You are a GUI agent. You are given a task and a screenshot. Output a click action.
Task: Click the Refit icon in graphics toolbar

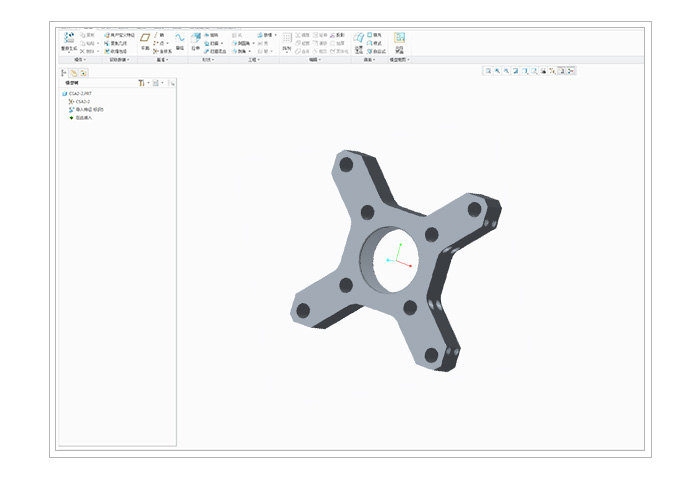(x=488, y=71)
